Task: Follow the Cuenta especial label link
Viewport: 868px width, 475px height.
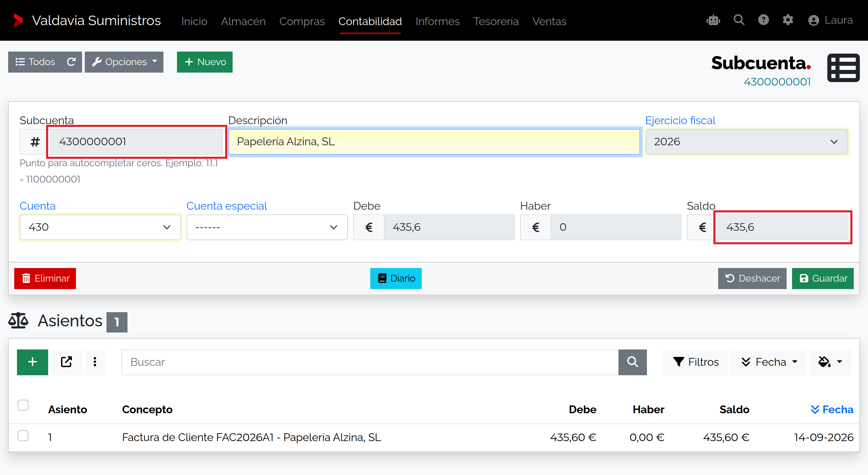Action: (227, 206)
